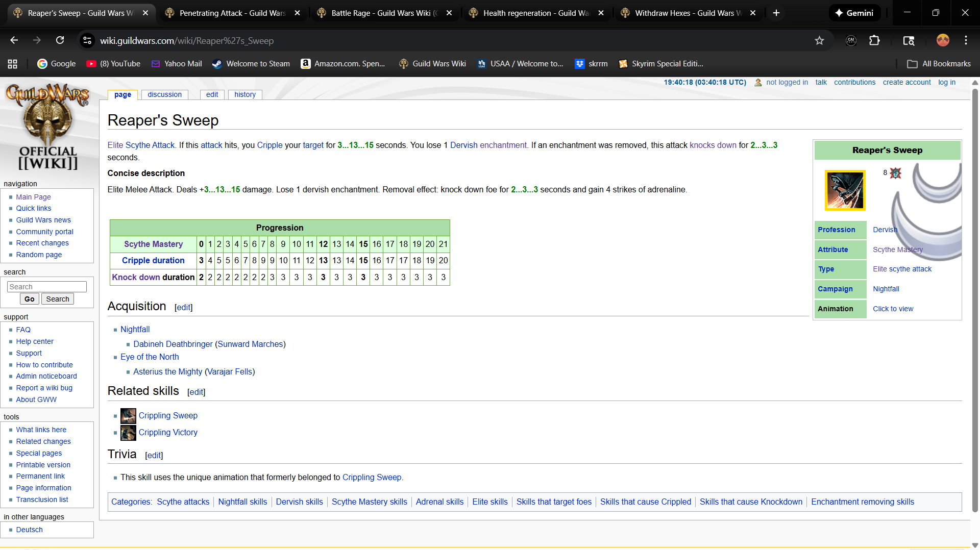Open the Deutsch language link
The image size is (980, 550).
pyautogui.click(x=29, y=530)
